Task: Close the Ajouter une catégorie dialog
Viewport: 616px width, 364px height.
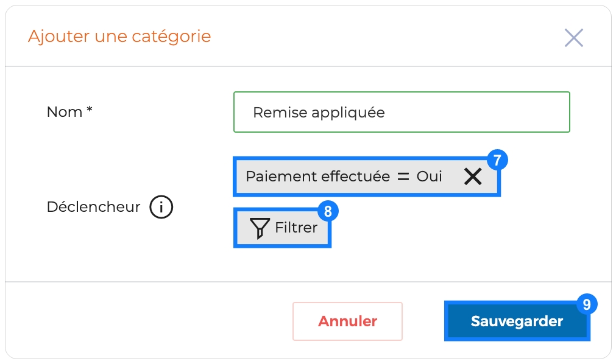Action: (573, 38)
